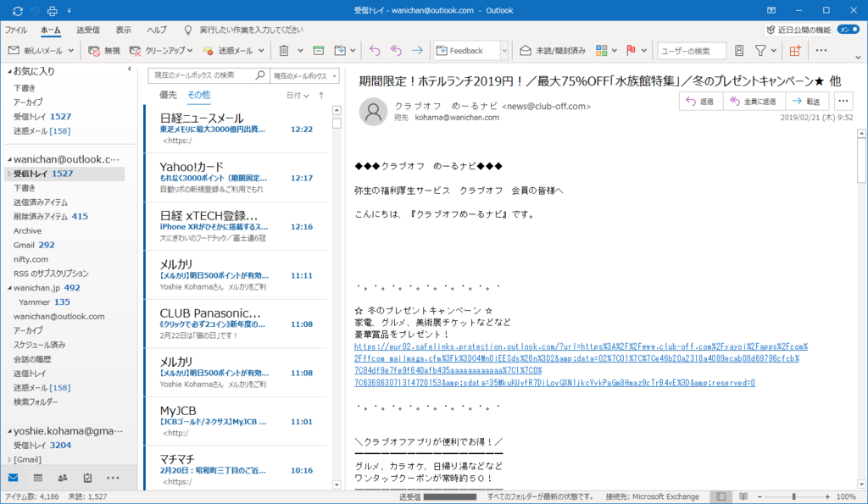The height and width of the screenshot is (504, 868).
Task: Open the ヘルプ tab
Action: [x=157, y=30]
